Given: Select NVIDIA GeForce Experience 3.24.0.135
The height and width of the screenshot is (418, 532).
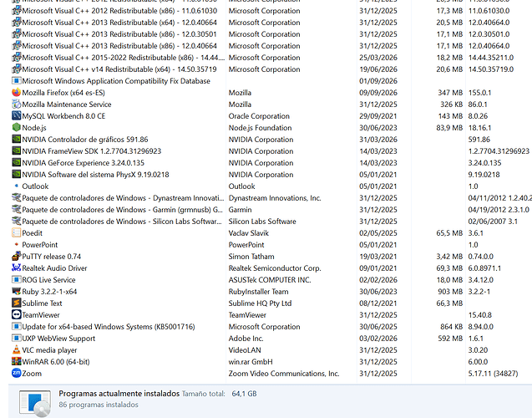Looking at the screenshot, I should pos(84,163).
